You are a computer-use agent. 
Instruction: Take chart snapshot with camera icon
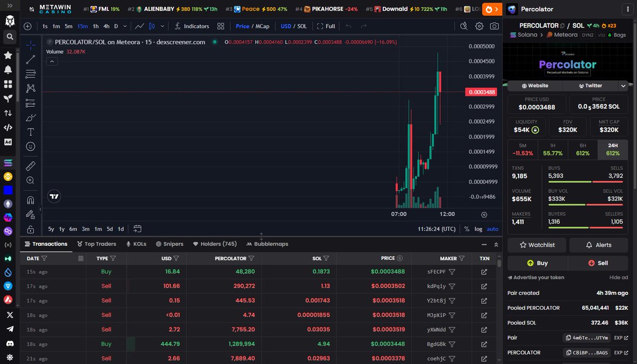point(494,26)
